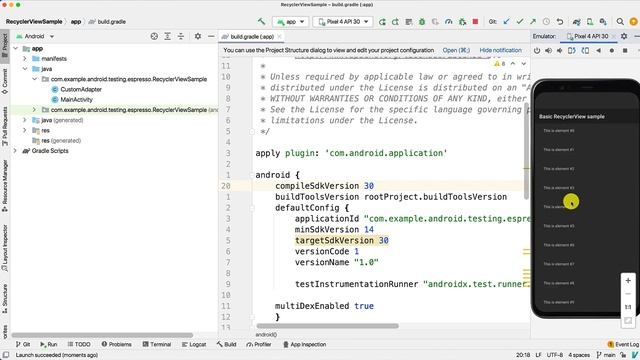Screen dimensions: 640x360
Task: Open the Git tool window tab
Action: [23, 344]
